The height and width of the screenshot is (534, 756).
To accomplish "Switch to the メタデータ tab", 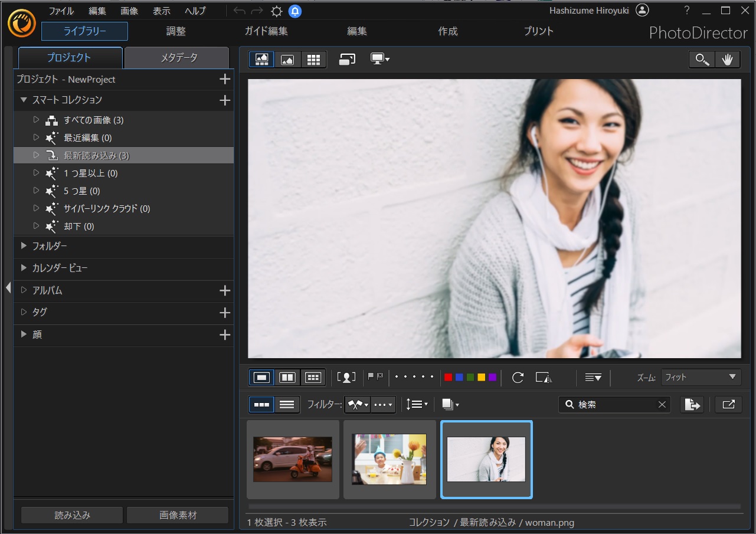I will pos(179,58).
